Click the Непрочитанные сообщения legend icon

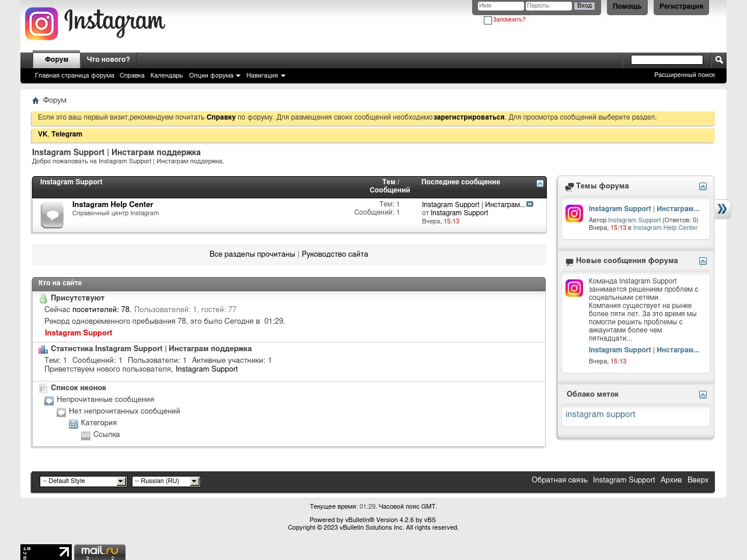tap(50, 401)
